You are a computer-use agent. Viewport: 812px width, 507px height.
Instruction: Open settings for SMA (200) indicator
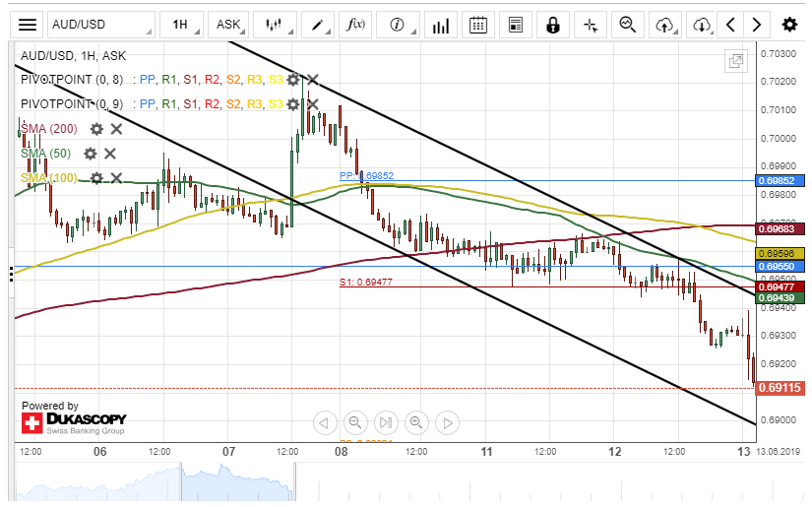pyautogui.click(x=96, y=129)
